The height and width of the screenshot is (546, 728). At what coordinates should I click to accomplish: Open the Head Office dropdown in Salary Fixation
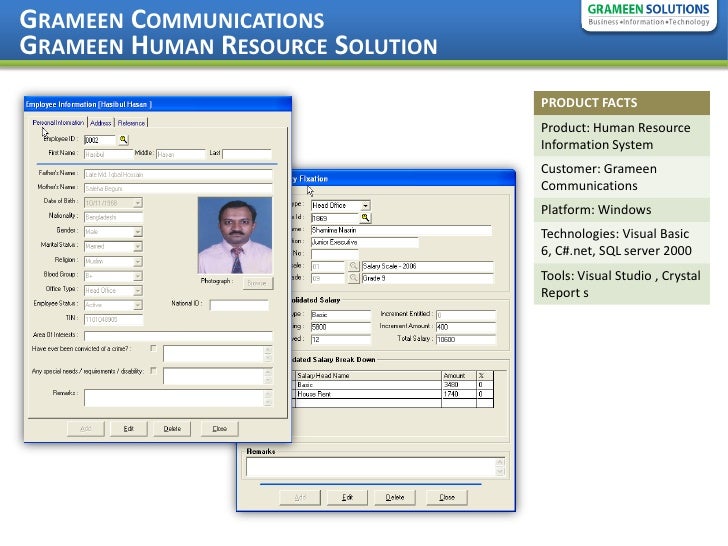tap(365, 205)
